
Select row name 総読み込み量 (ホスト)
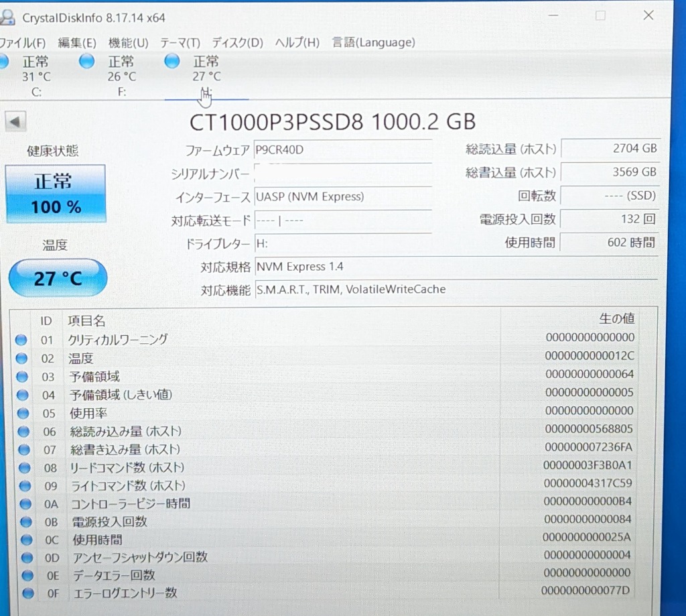pyautogui.click(x=126, y=431)
